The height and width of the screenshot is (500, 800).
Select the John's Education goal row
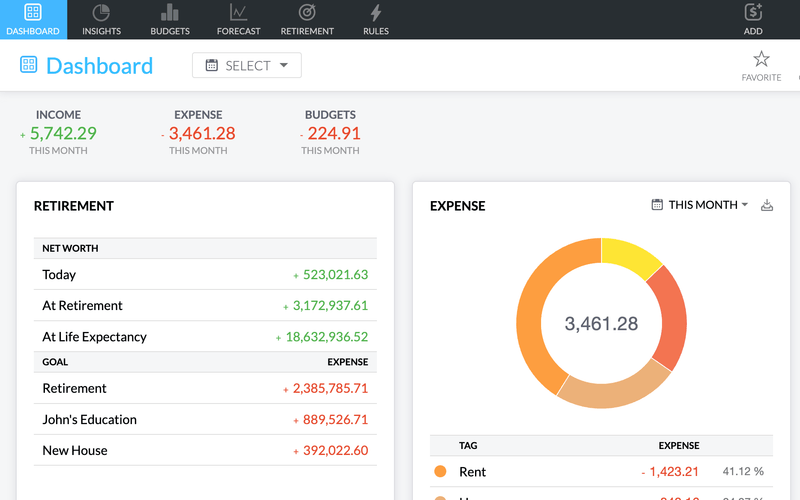pos(205,420)
